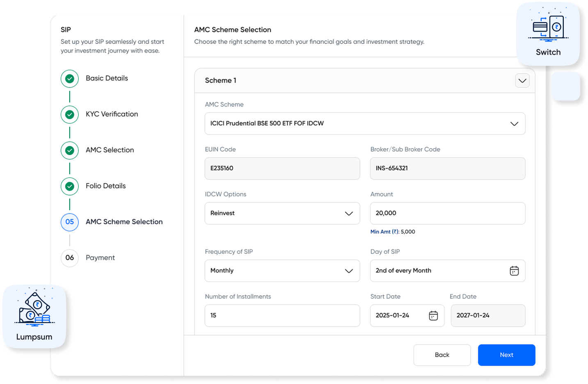Click the AMC Scheme Selection page heading
The width and height of the screenshot is (588, 384).
(x=233, y=30)
